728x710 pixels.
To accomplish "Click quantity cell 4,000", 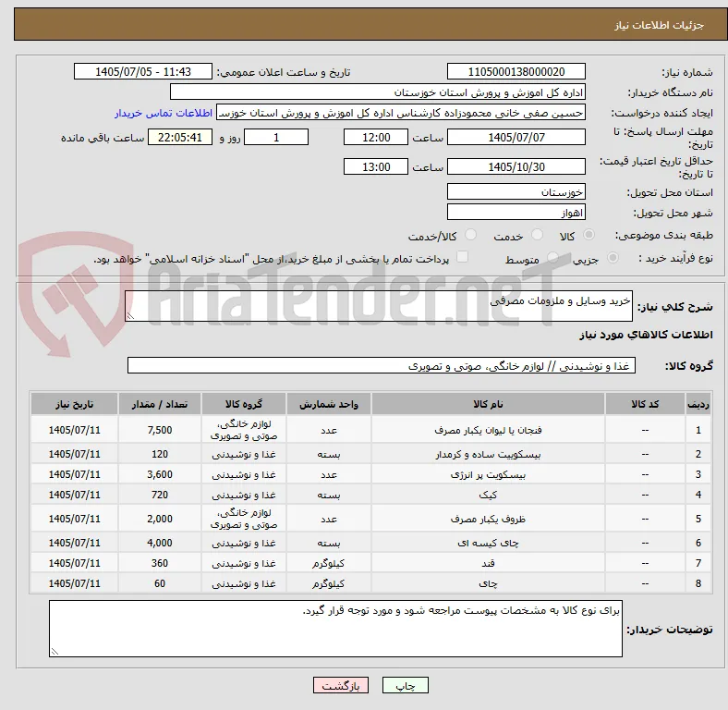I will click(160, 543).
